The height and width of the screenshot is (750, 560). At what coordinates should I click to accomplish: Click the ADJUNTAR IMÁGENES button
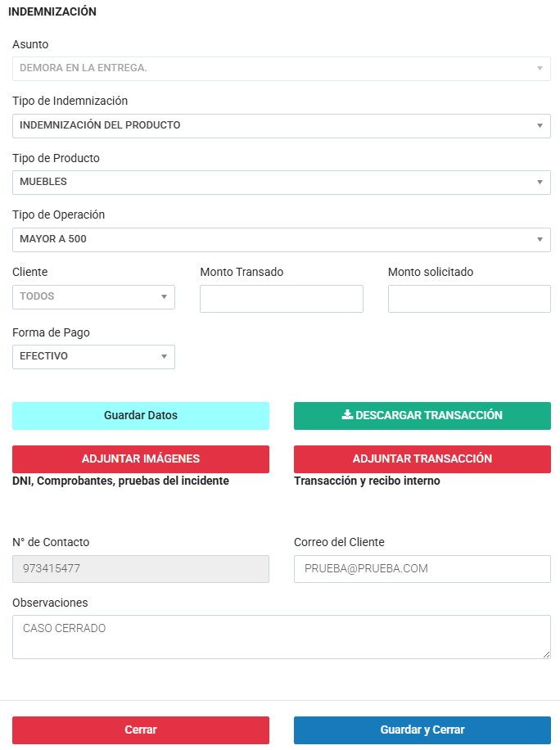141,459
